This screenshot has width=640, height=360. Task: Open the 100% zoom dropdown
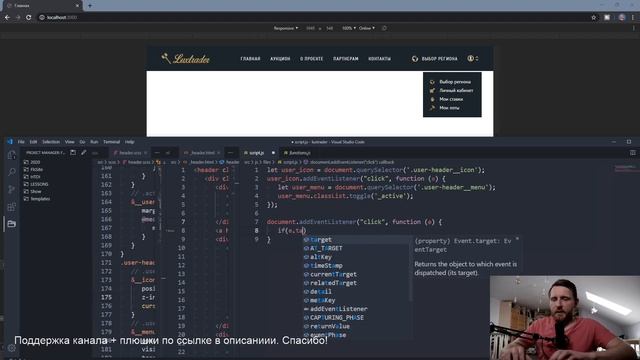pos(349,28)
